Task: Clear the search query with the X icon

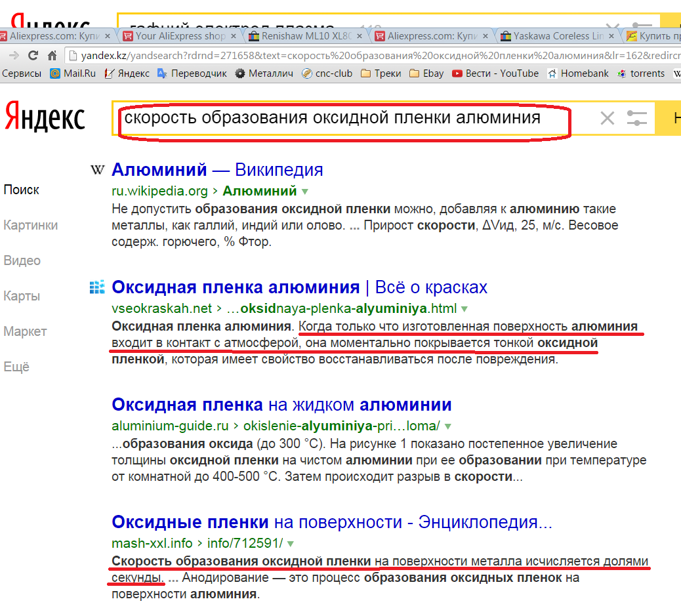Action: click(x=607, y=117)
